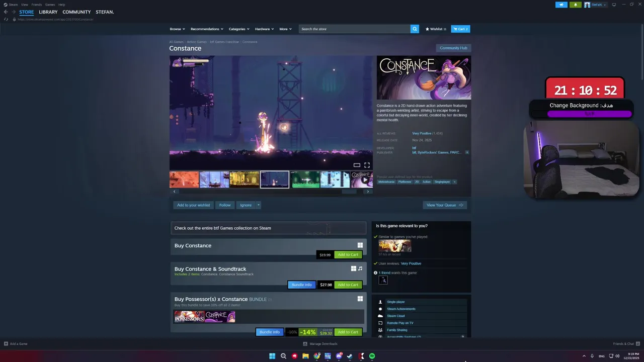Add Constance to your wishlist

[193, 205]
